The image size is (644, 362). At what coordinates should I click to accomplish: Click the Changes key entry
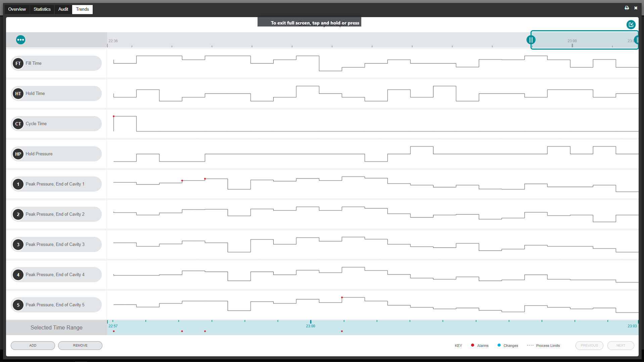(x=508, y=346)
